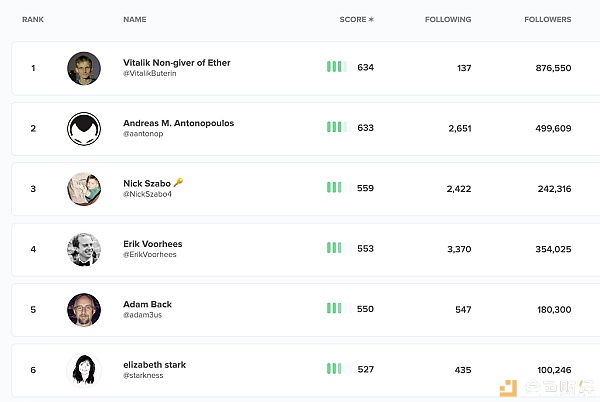This screenshot has height=402, width=600.
Task: Sort by the FOLLOWING column header
Action: 448,19
